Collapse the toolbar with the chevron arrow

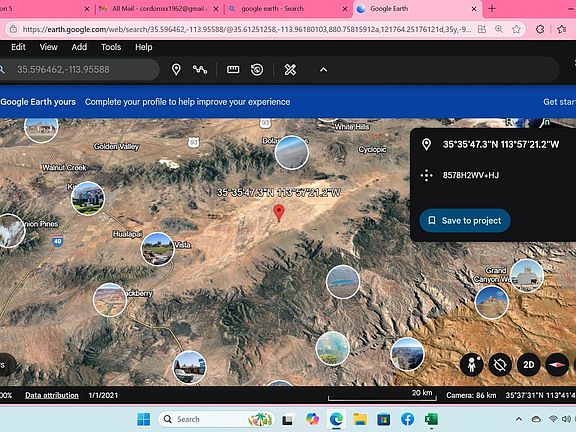pyautogui.click(x=323, y=69)
